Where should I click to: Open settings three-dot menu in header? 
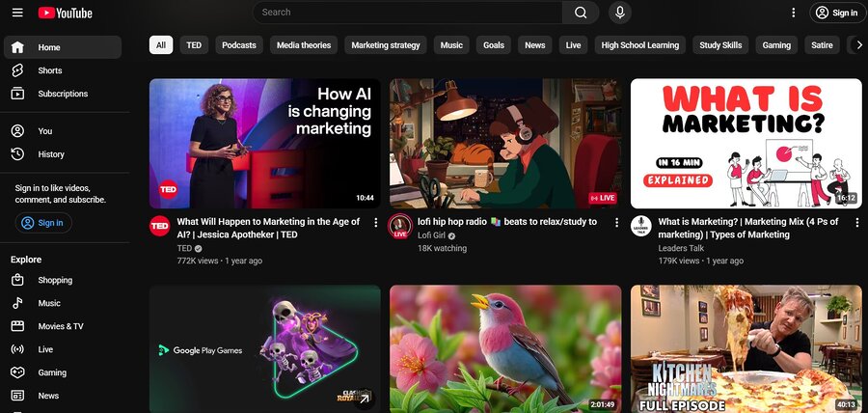pos(793,13)
